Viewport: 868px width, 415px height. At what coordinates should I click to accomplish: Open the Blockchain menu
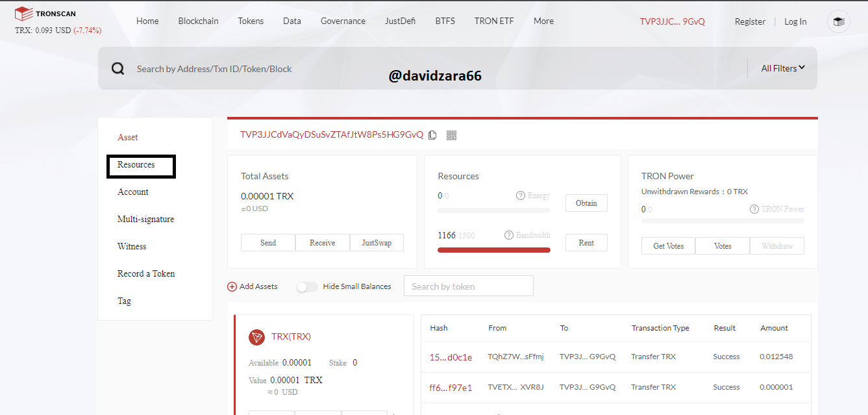coord(199,21)
